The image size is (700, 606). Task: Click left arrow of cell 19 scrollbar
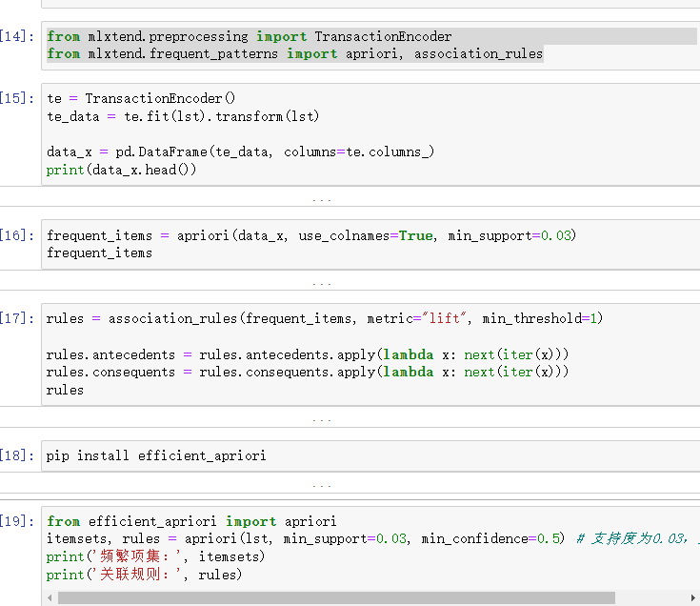(50, 597)
